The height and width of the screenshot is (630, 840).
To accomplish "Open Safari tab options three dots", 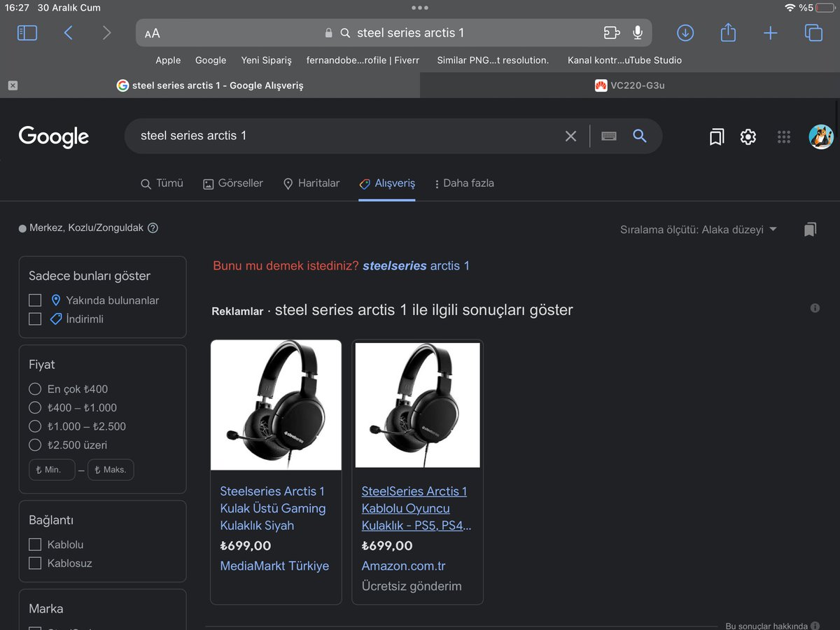I will [420, 8].
